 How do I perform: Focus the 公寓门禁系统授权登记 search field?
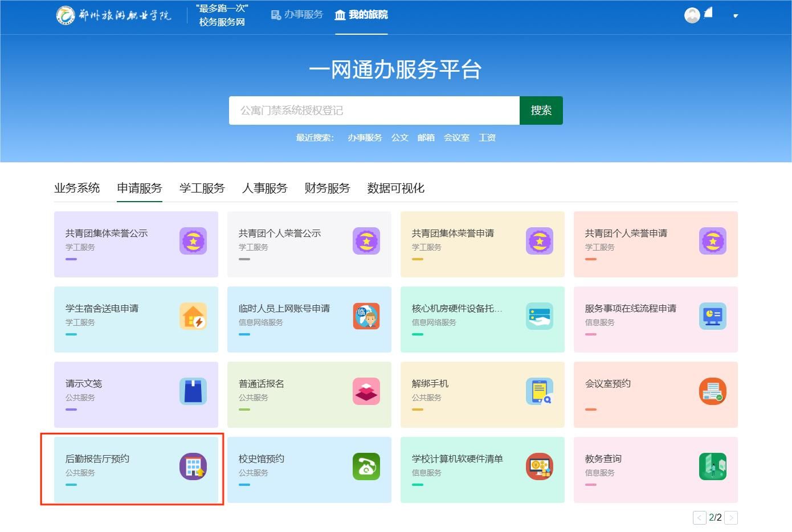(x=374, y=111)
